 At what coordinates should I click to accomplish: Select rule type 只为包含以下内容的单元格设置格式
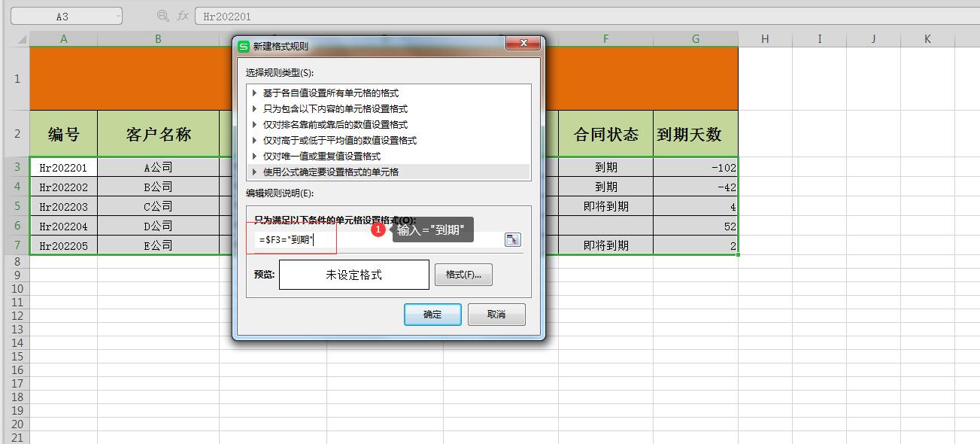click(x=388, y=109)
